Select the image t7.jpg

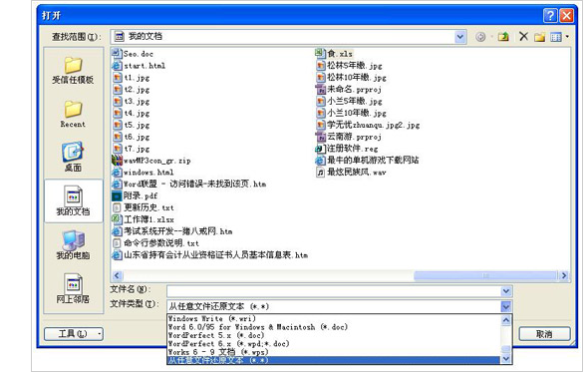coord(132,149)
